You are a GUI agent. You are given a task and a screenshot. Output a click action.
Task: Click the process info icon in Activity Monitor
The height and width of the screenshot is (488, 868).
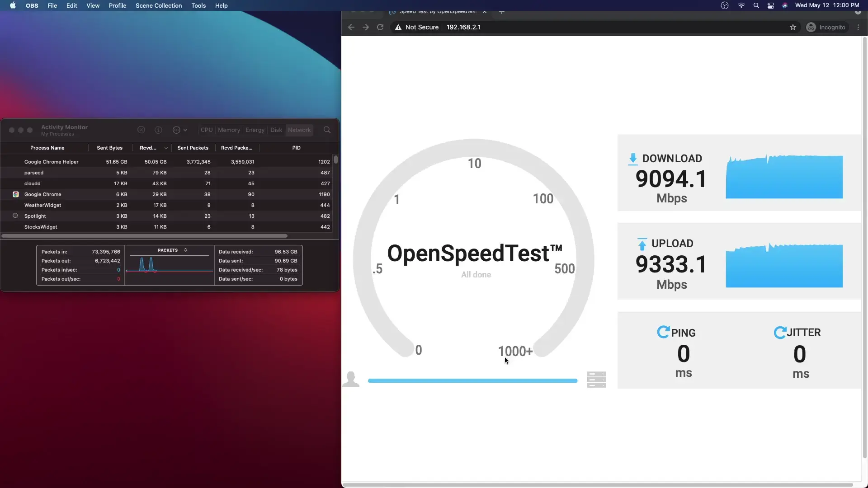click(158, 130)
